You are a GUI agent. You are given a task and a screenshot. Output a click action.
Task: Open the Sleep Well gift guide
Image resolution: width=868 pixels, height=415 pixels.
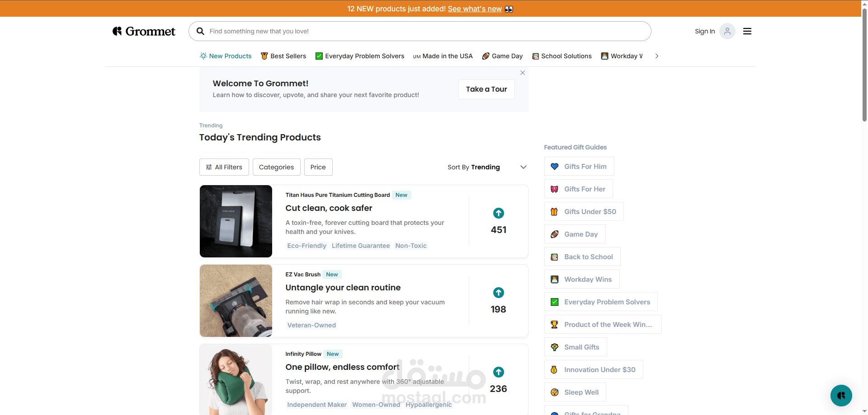click(x=575, y=392)
